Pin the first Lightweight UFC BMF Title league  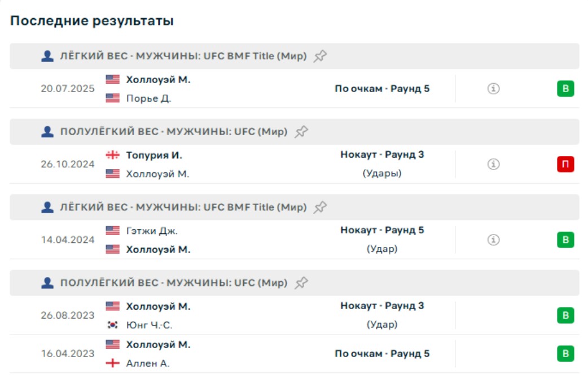321,56
